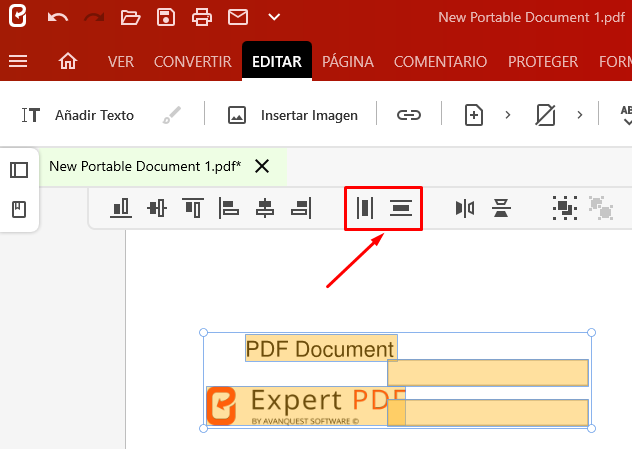This screenshot has height=449, width=632.
Task: Distribute objects horizontally
Action: click(x=365, y=208)
